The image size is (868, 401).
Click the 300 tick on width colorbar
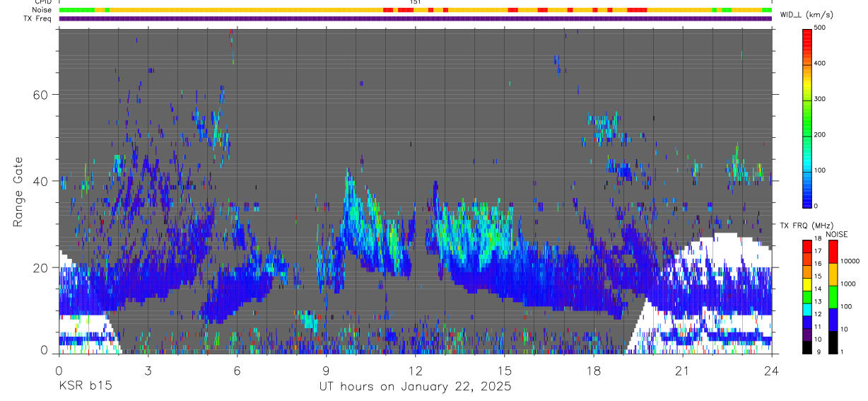820,99
